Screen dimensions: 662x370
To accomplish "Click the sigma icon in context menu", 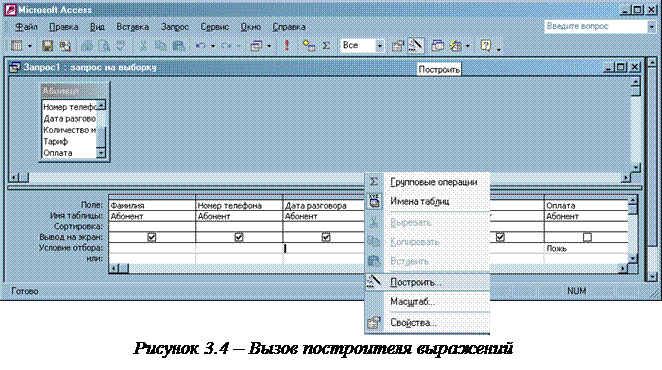I will coord(374,182).
